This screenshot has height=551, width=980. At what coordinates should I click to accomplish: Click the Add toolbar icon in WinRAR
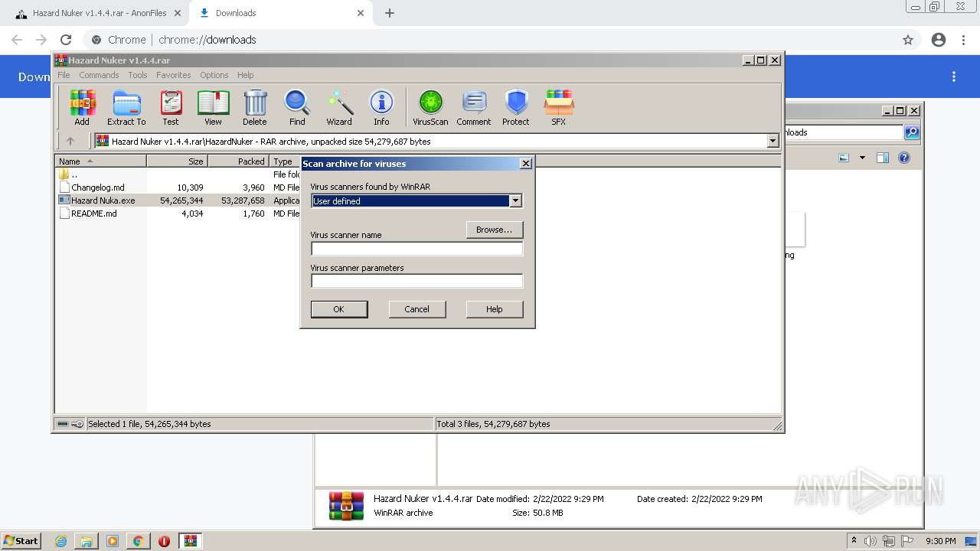click(x=82, y=107)
